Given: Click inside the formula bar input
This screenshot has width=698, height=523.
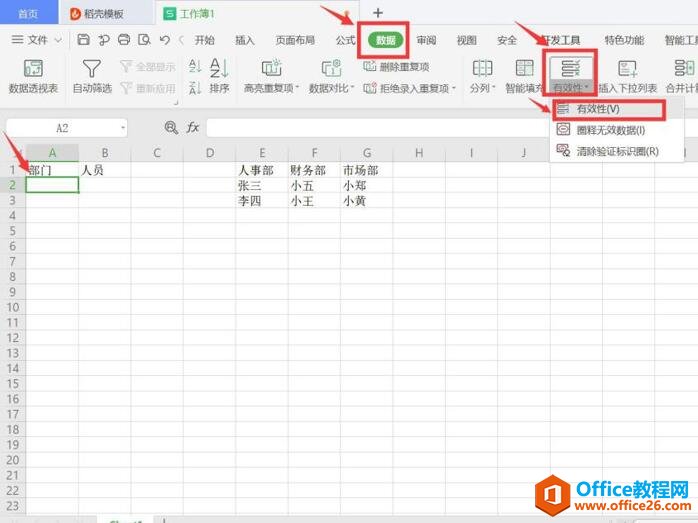Looking at the screenshot, I should 378,128.
